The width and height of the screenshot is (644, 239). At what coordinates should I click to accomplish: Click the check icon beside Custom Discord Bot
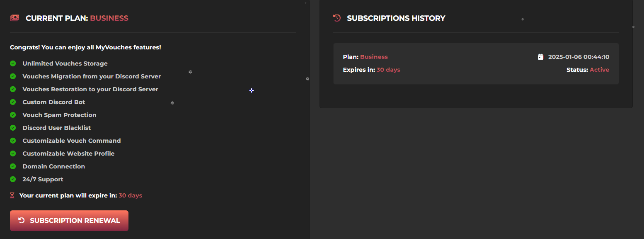tap(13, 102)
